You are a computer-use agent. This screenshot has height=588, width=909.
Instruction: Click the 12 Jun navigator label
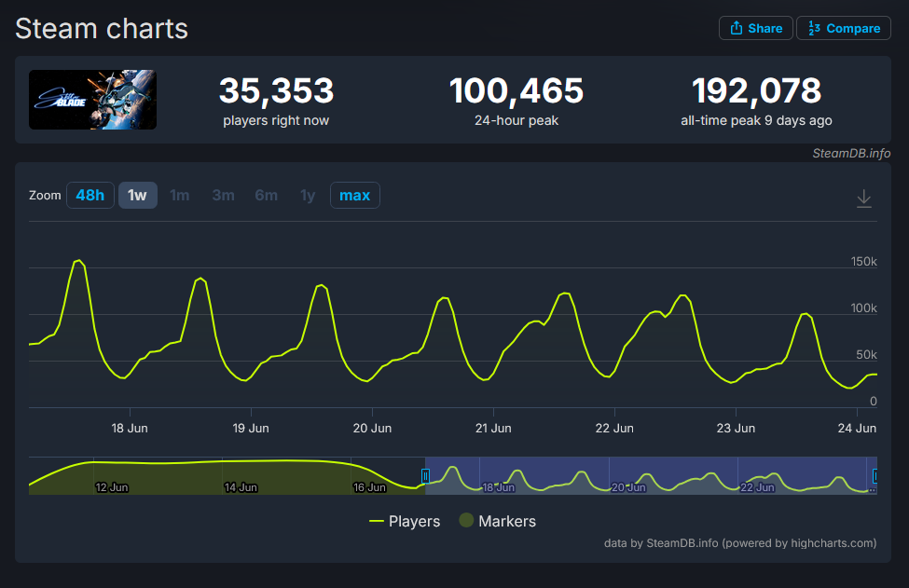click(x=111, y=487)
